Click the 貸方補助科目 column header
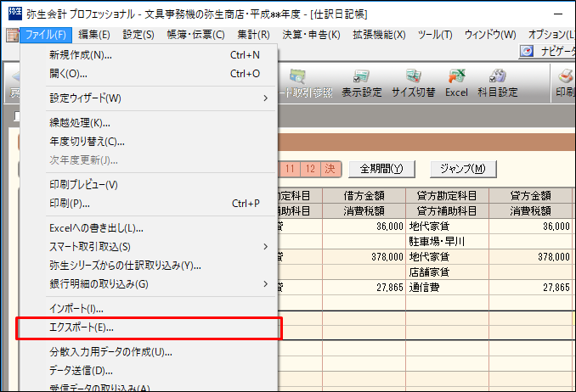The width and height of the screenshot is (576, 392). pos(447,211)
